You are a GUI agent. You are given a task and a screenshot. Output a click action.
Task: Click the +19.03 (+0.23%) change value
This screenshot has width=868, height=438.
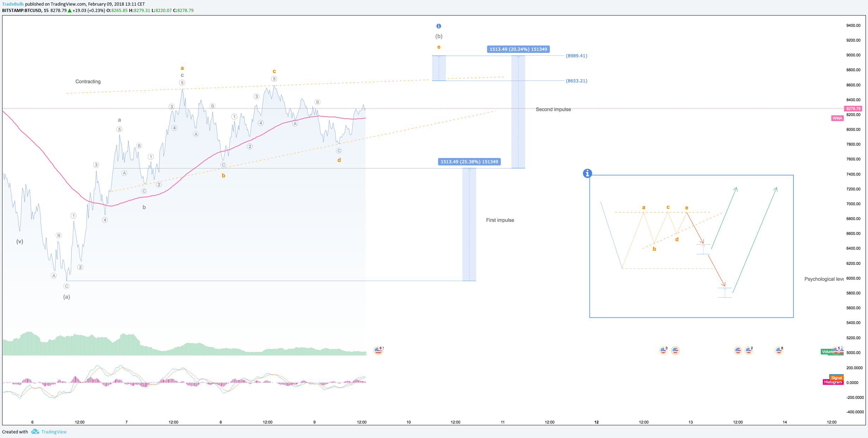[88, 11]
